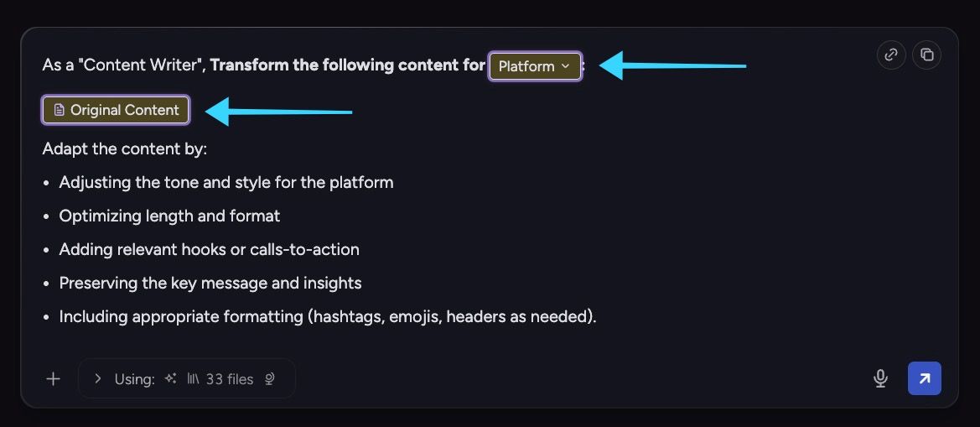Click the duplicate/copy prompt icon
This screenshot has width=980, height=427.
pos(927,55)
